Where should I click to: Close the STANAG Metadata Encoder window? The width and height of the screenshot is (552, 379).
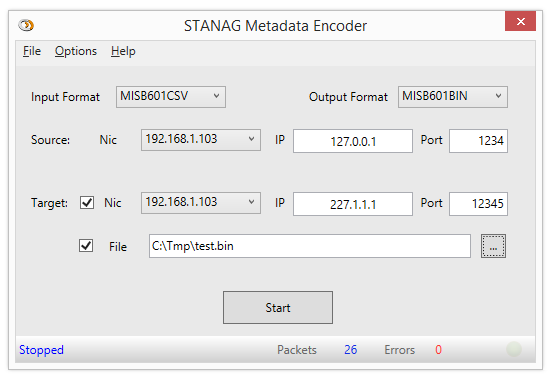(x=520, y=21)
